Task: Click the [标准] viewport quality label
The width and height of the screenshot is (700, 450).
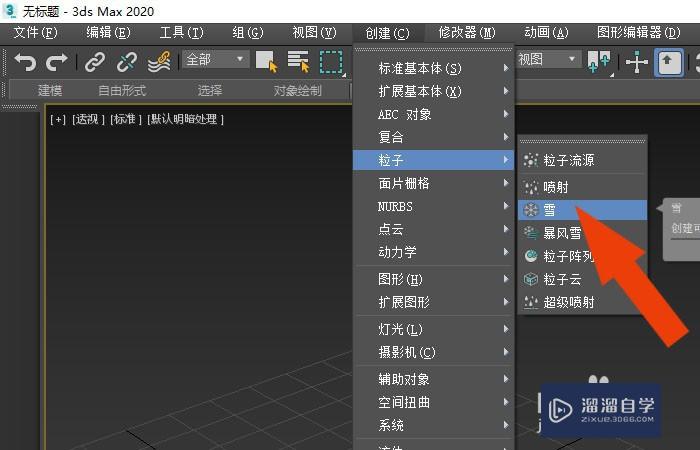Action: tap(126, 119)
